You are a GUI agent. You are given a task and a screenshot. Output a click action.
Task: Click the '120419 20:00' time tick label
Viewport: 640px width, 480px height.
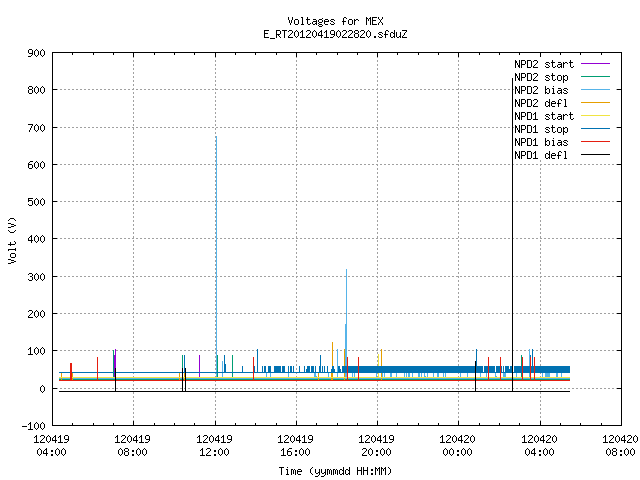click(x=376, y=446)
